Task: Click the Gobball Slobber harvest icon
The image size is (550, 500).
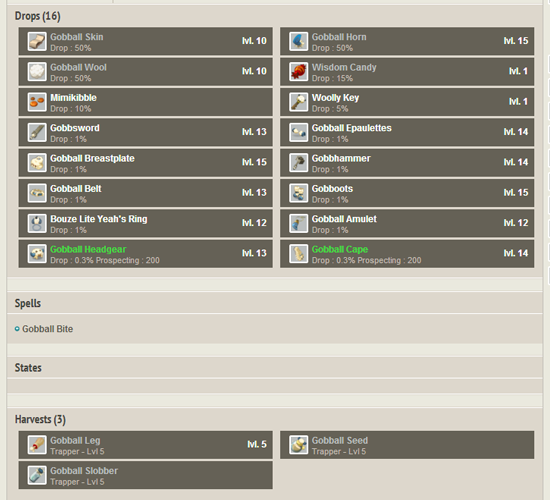Action: (x=37, y=475)
